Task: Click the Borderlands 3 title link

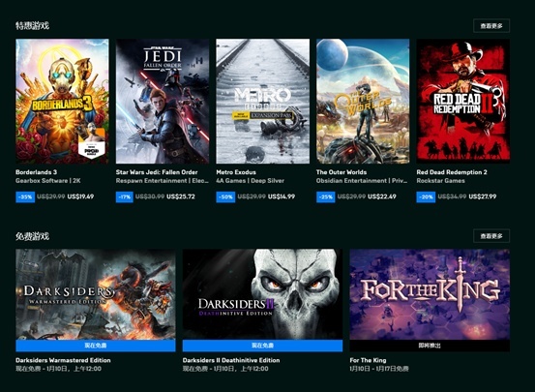Action: click(x=36, y=172)
